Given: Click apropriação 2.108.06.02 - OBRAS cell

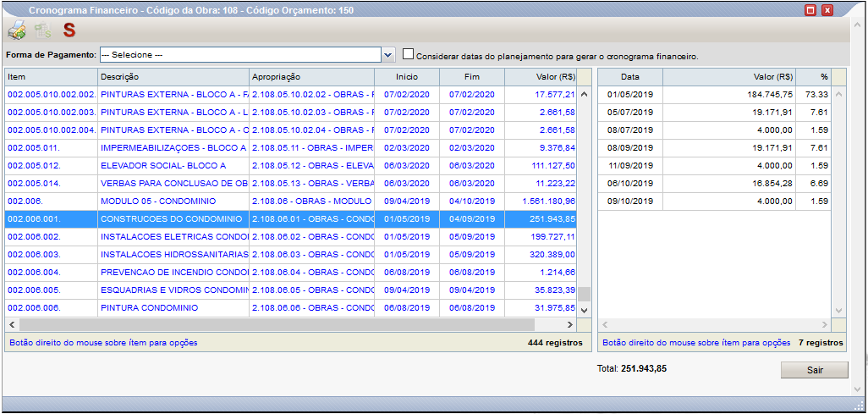Looking at the screenshot, I should [311, 237].
